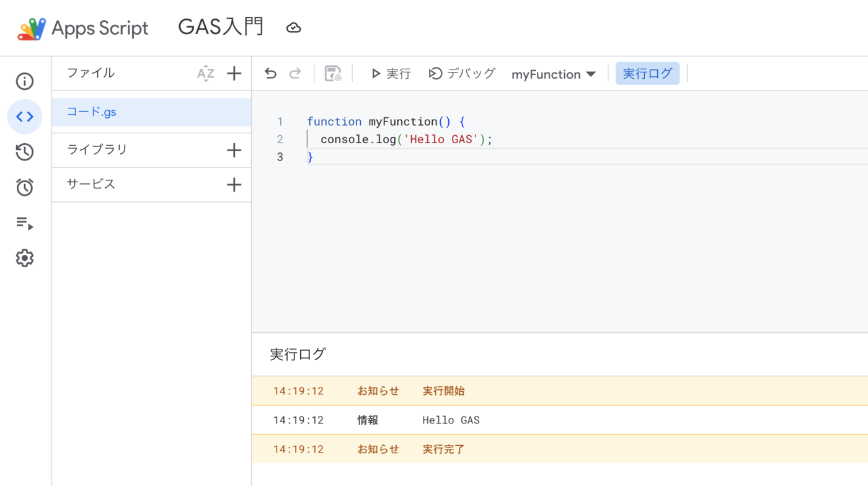Add a library using plus button

(234, 150)
